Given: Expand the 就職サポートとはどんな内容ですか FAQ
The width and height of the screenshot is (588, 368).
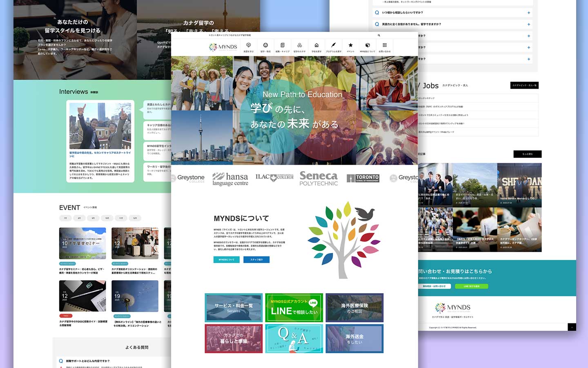Looking at the screenshot, I should point(88,361).
